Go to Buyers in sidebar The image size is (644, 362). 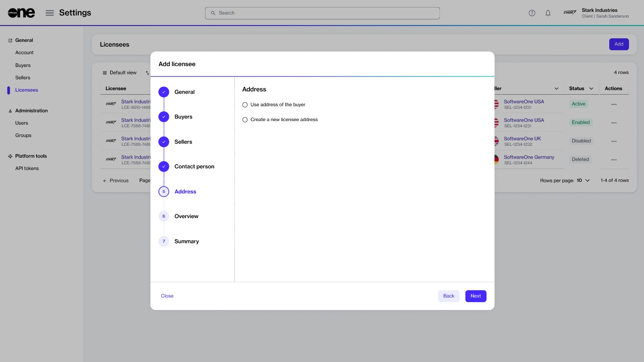[x=23, y=65]
